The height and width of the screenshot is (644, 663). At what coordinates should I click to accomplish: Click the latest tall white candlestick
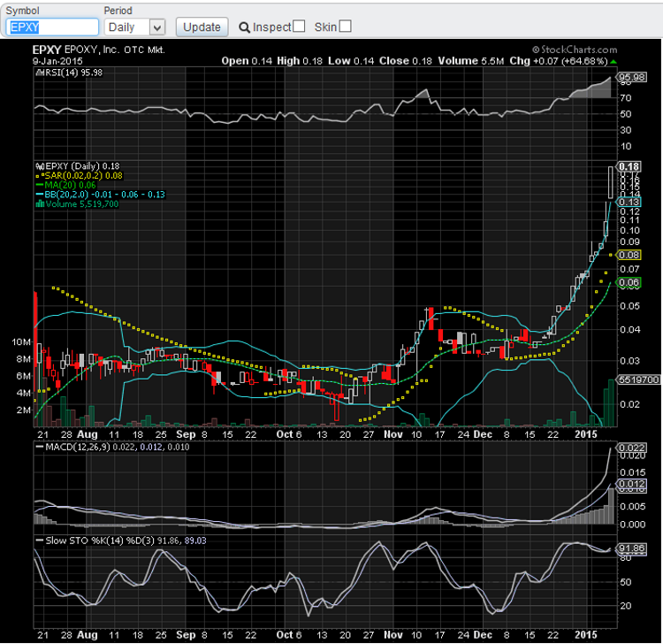click(611, 182)
